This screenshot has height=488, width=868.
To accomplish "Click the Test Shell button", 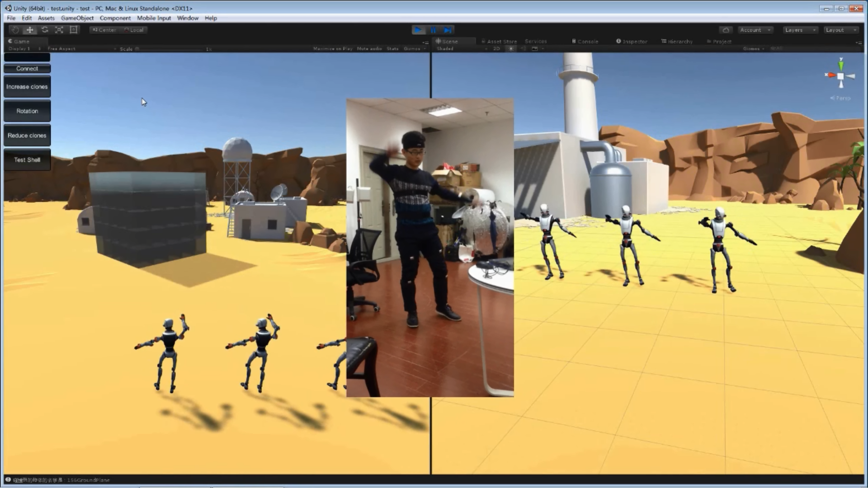I will [x=27, y=160].
